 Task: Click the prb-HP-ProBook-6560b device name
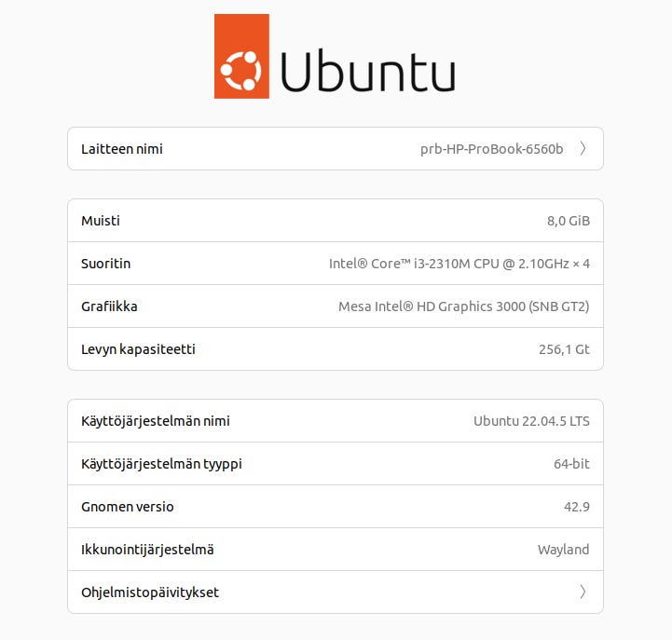click(491, 149)
